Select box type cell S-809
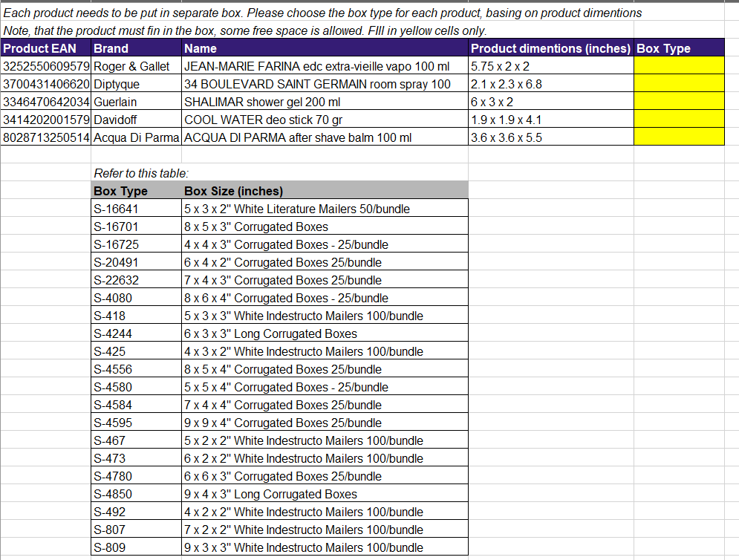This screenshot has height=560, width=739. [x=136, y=547]
